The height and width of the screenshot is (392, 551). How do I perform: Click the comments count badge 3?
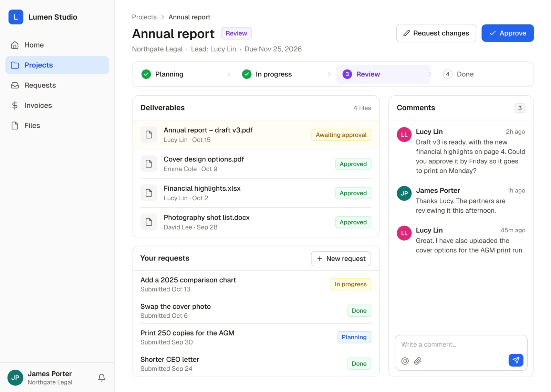pyautogui.click(x=520, y=108)
